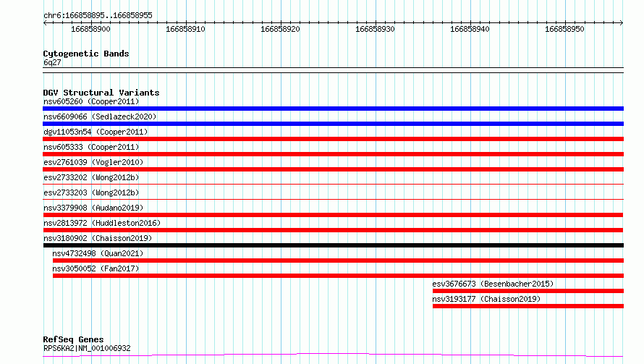Click the nsv3379908 (Audano2019) red bar
This screenshot has width=644, height=364.
(x=333, y=215)
